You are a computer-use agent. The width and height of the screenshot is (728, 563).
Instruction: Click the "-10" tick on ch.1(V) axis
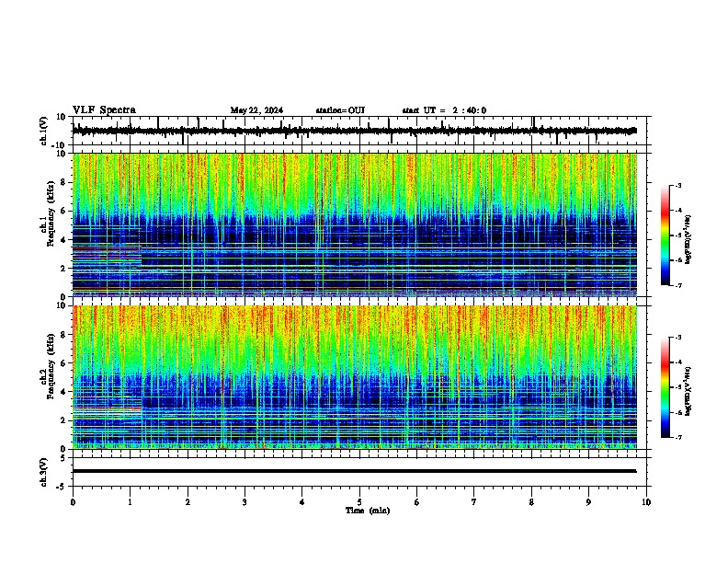(59, 145)
